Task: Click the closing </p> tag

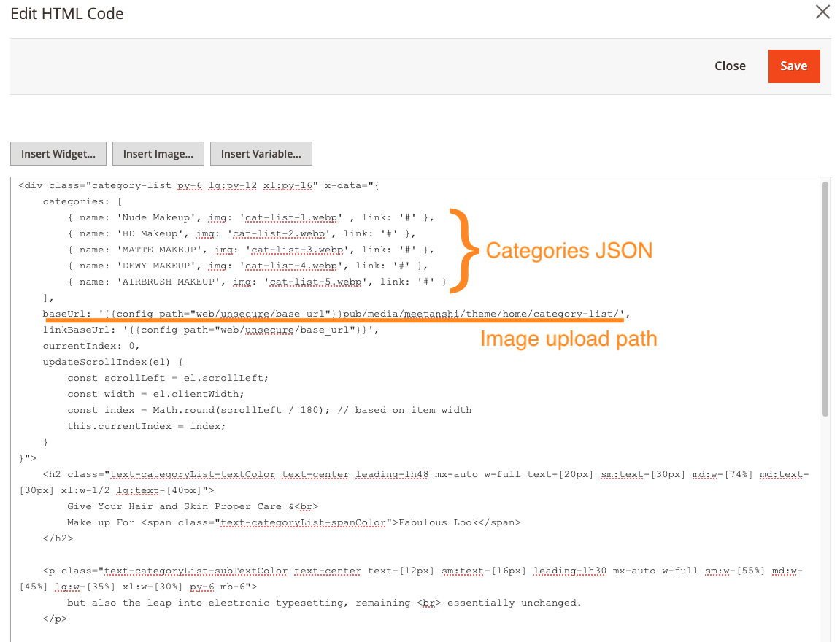Action: [x=55, y=619]
